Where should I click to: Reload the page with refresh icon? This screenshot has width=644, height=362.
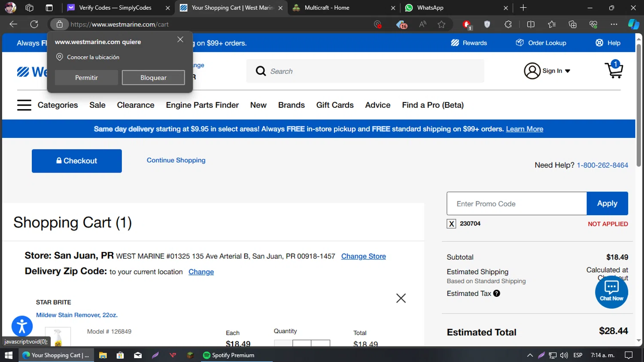[x=34, y=24]
